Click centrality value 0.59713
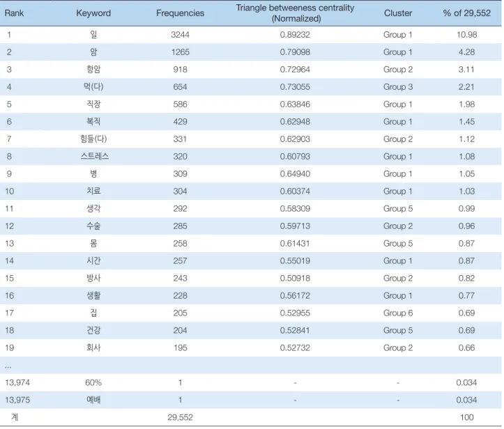504x429 pixels. 295,226
